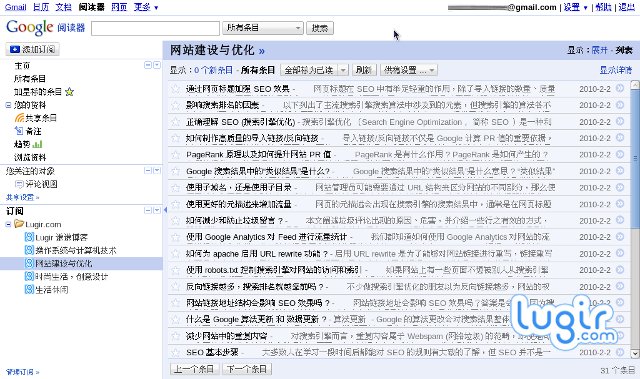Image resolution: width=640 pixels, height=379 pixels.
Task: Open 文档 from the top bar
Action: tap(64, 7)
